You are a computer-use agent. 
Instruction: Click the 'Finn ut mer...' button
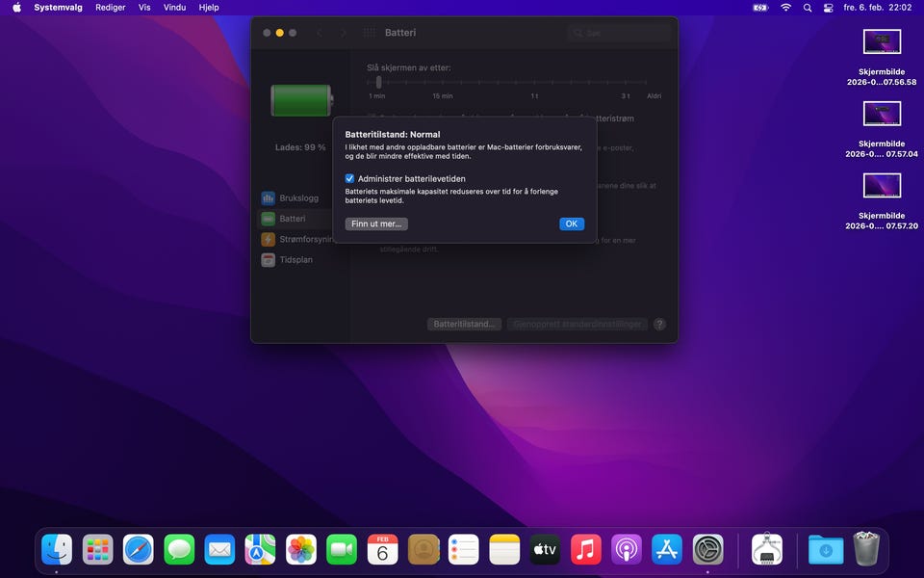pyautogui.click(x=377, y=223)
